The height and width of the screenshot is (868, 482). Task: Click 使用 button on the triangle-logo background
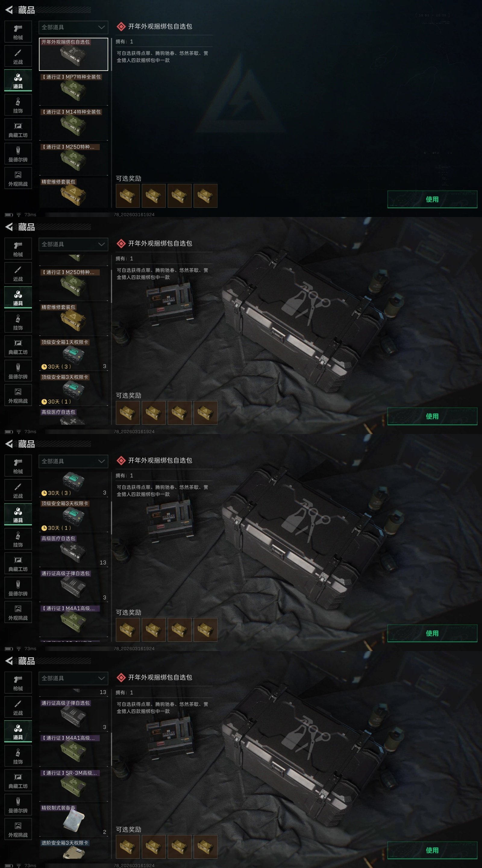point(432,200)
